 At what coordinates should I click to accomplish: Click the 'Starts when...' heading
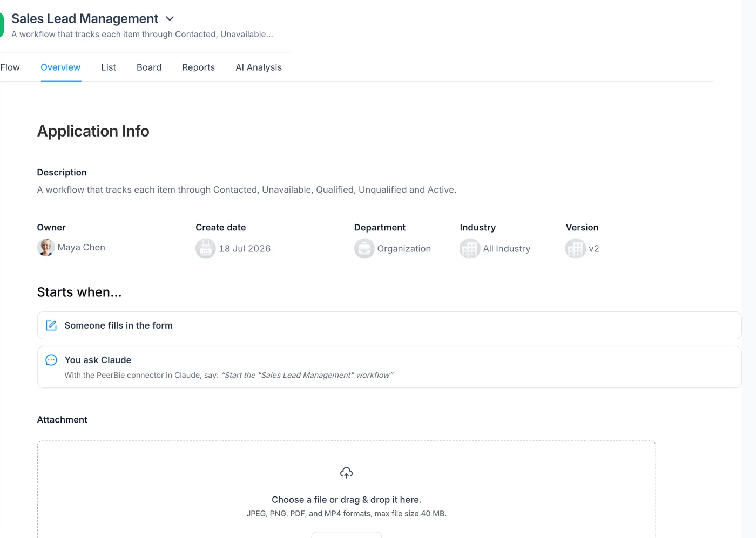click(79, 292)
